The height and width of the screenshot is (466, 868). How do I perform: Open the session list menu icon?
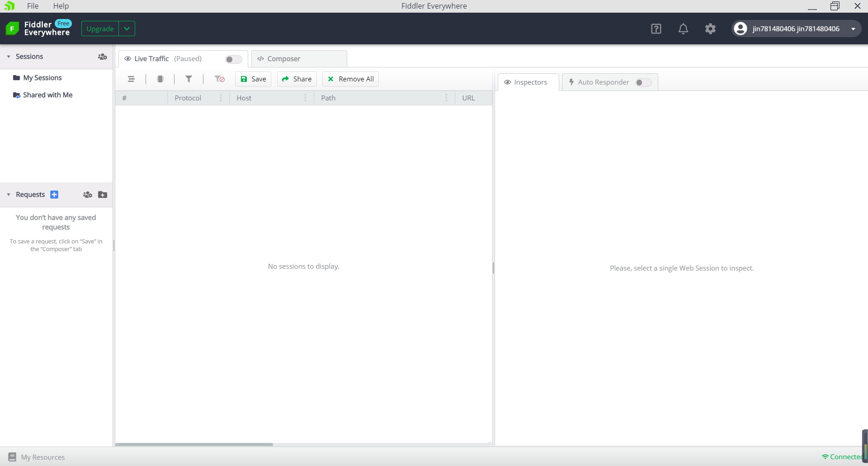tap(132, 79)
